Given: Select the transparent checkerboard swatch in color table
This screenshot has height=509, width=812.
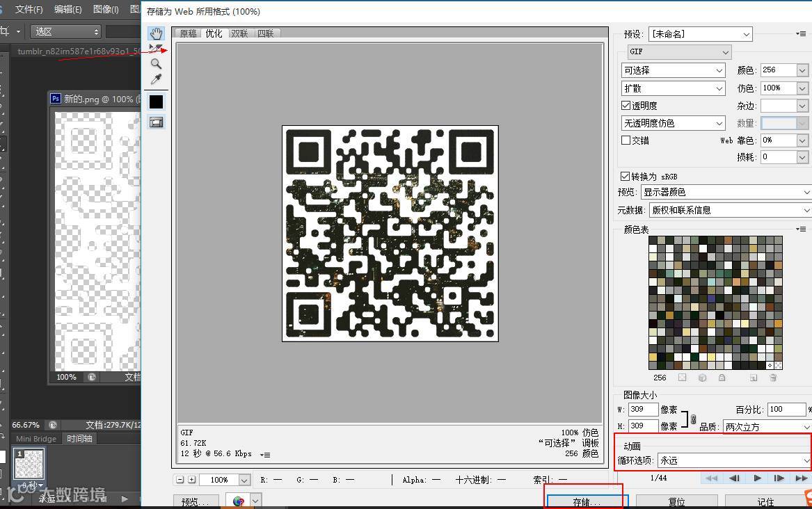Looking at the screenshot, I should tap(779, 365).
